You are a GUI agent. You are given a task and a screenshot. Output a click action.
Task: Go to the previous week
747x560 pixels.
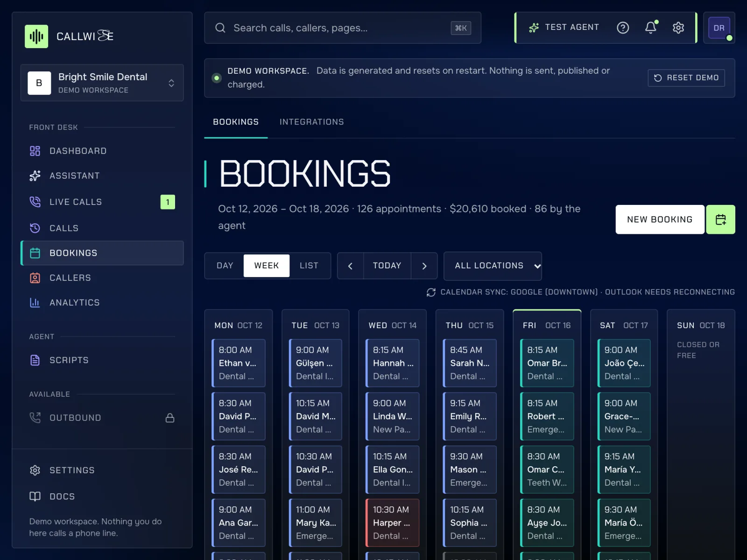(350, 266)
